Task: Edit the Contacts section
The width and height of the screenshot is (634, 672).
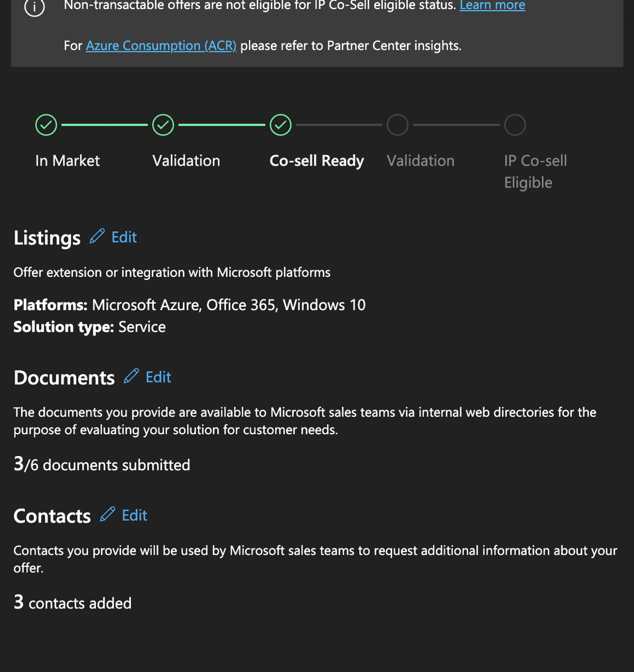Action: point(135,515)
